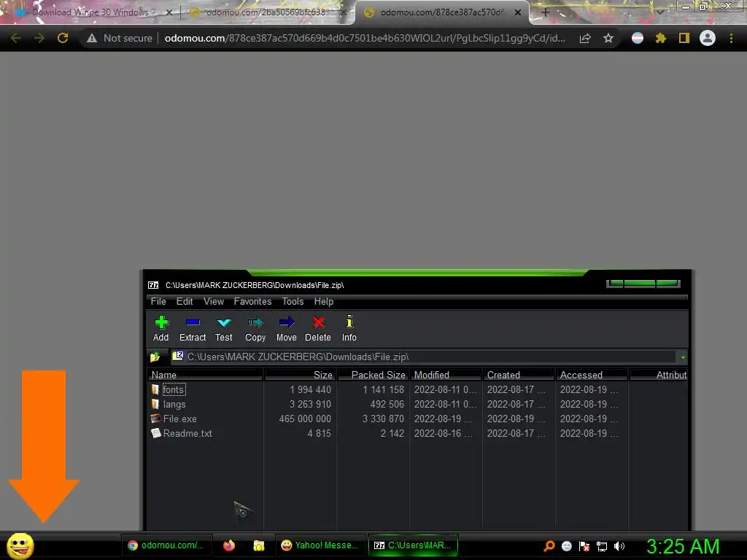
Task: Open the network tray icon
Action: pyautogui.click(x=602, y=546)
